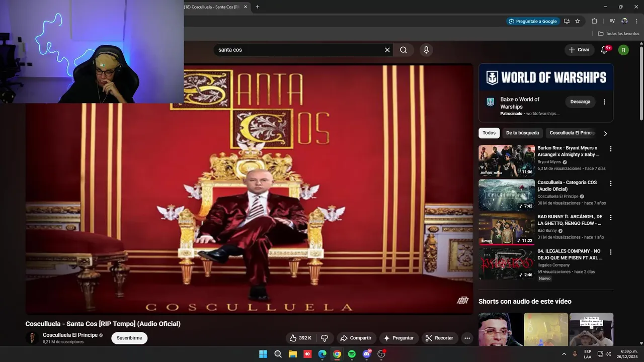Select the Todos filter chip
The image size is (644, 362).
(x=489, y=133)
